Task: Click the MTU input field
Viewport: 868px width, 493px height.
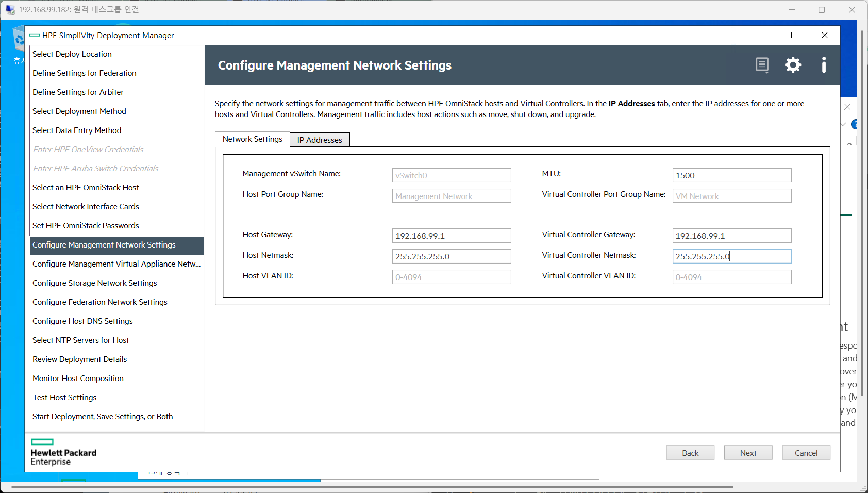Action: click(x=732, y=175)
